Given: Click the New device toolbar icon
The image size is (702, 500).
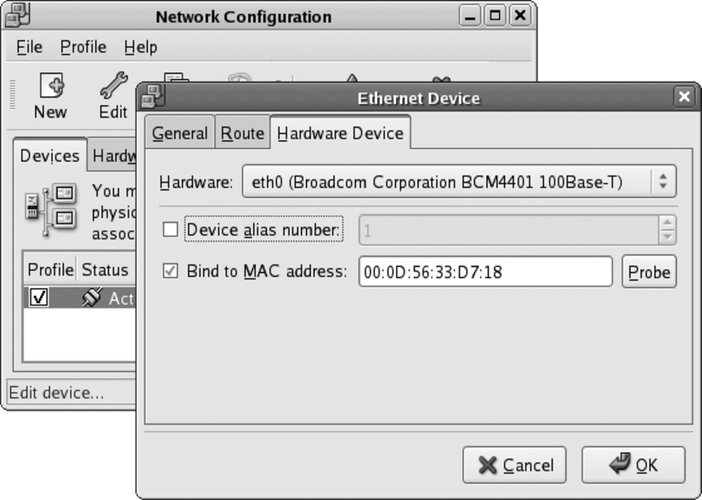Looking at the screenshot, I should click(x=50, y=86).
